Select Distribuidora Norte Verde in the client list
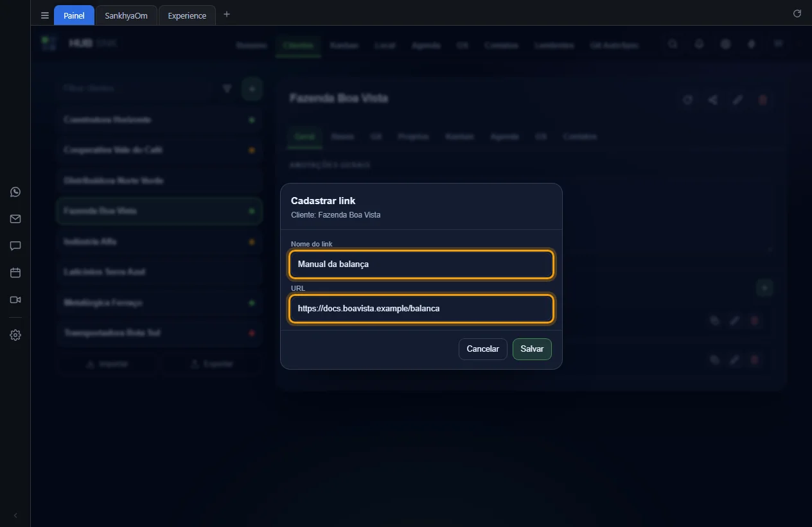 (159, 181)
